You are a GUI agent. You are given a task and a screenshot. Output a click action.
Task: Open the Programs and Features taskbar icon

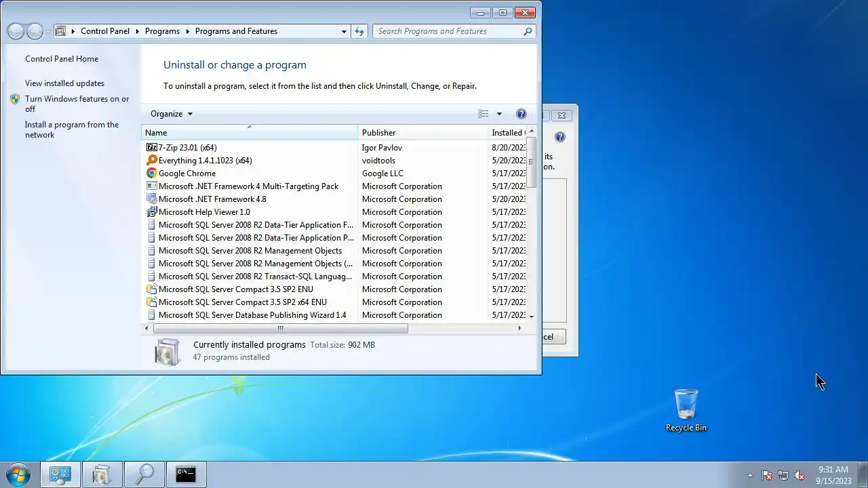[x=102, y=474]
